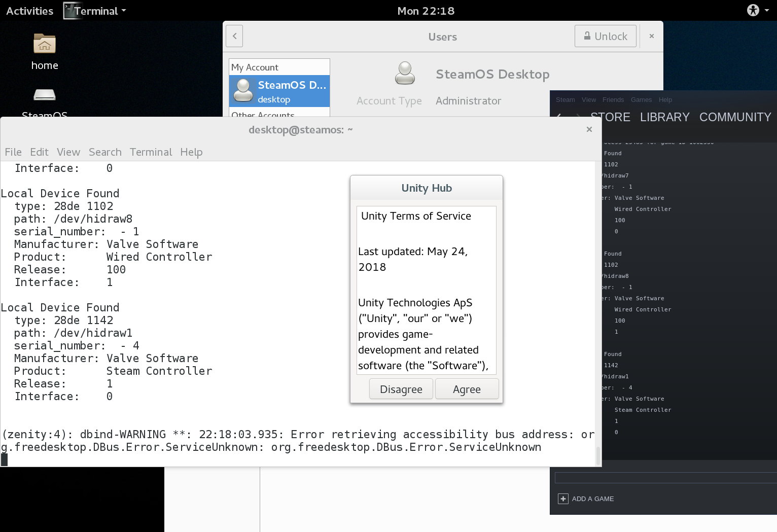
Task: Open the terminal Edit menu
Action: point(39,152)
